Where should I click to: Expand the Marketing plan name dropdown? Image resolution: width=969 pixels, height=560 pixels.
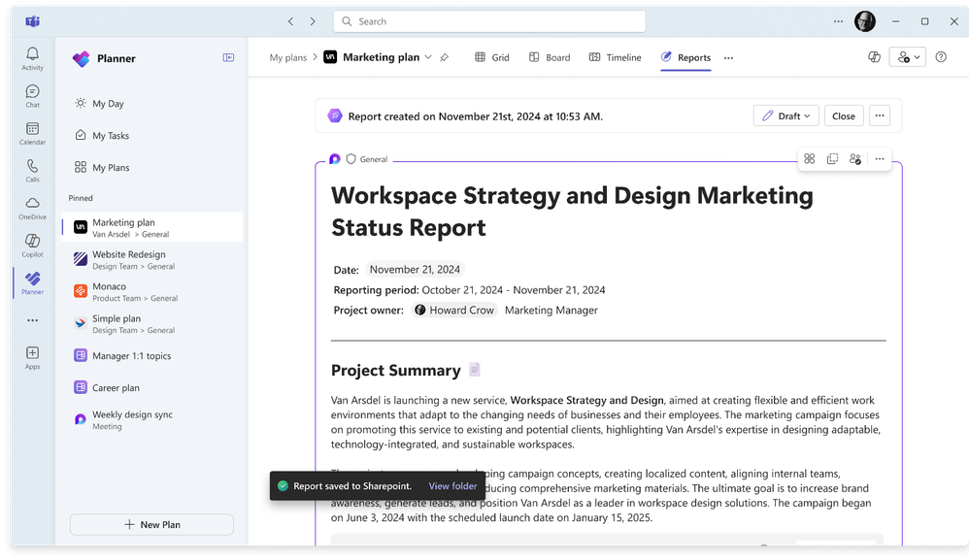point(428,57)
